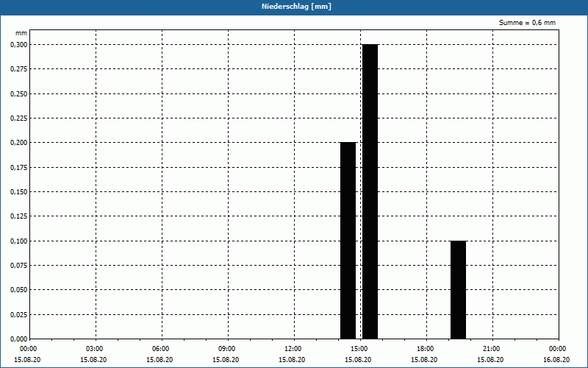This screenshot has width=588, height=368.
Task: Click the 0,150 y-axis label
Action: point(19,192)
